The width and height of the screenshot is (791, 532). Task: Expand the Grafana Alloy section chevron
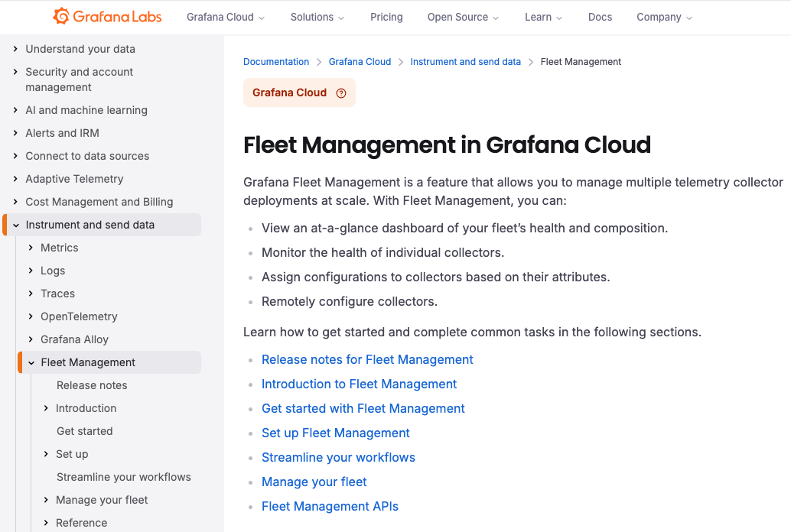tap(31, 339)
